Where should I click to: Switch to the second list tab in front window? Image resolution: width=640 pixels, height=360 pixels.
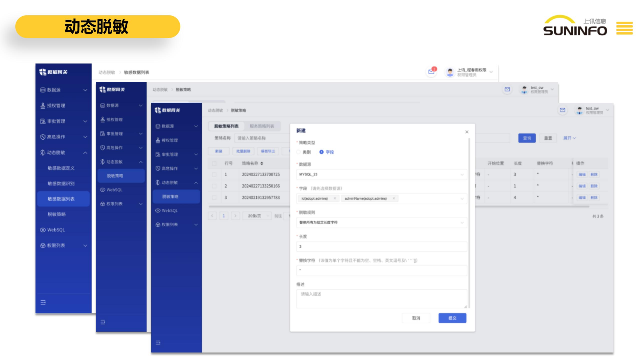[262, 126]
